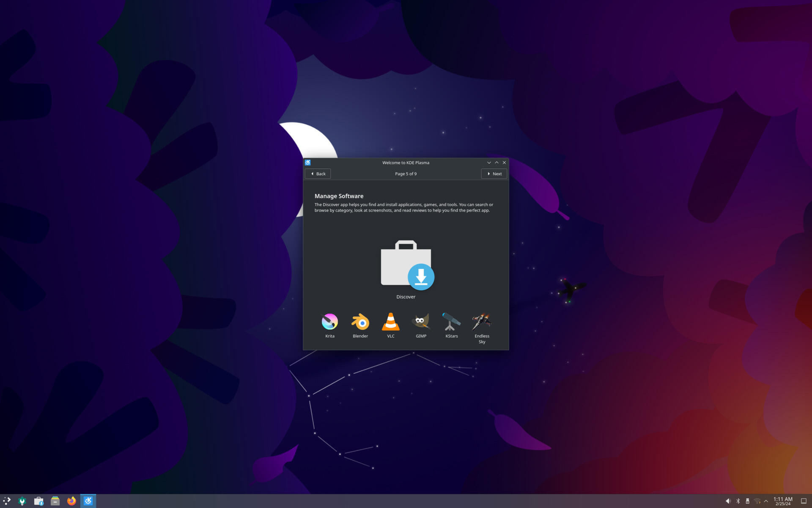
Task: Select the Welcome Center KDE icon in the taskbar
Action: (x=88, y=501)
